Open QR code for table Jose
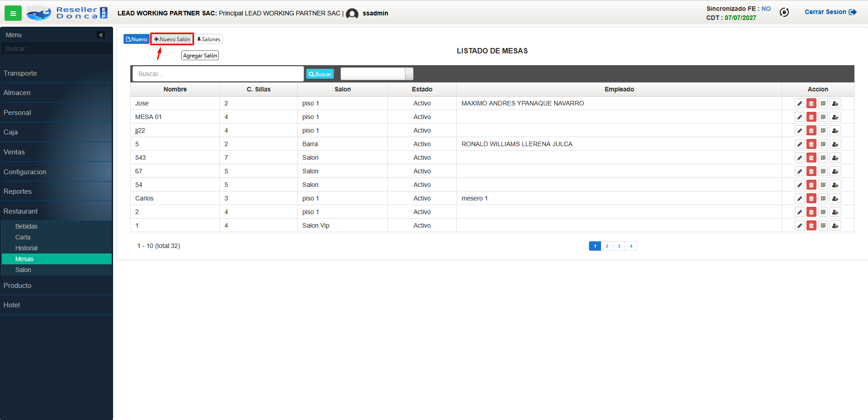 coord(823,104)
